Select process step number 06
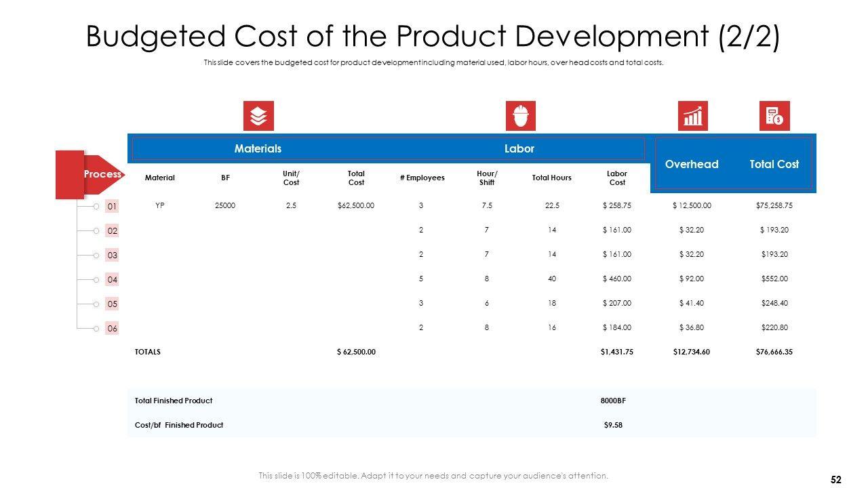 pyautogui.click(x=112, y=328)
